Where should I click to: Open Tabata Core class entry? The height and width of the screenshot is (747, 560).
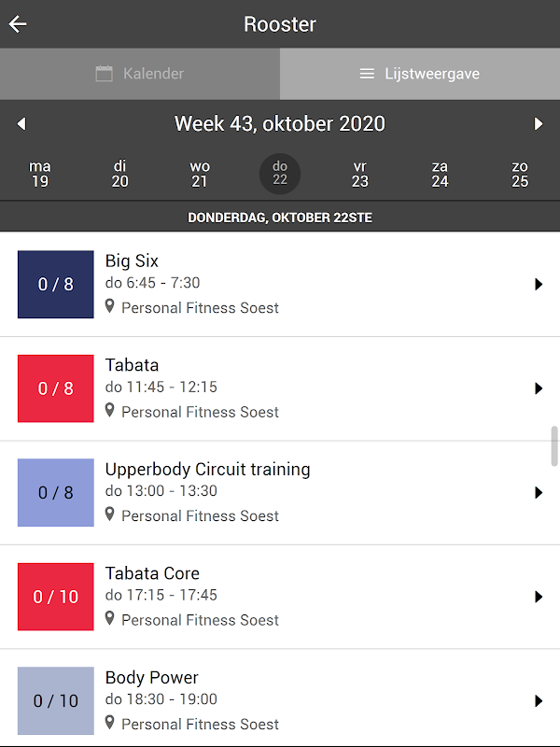[x=280, y=597]
